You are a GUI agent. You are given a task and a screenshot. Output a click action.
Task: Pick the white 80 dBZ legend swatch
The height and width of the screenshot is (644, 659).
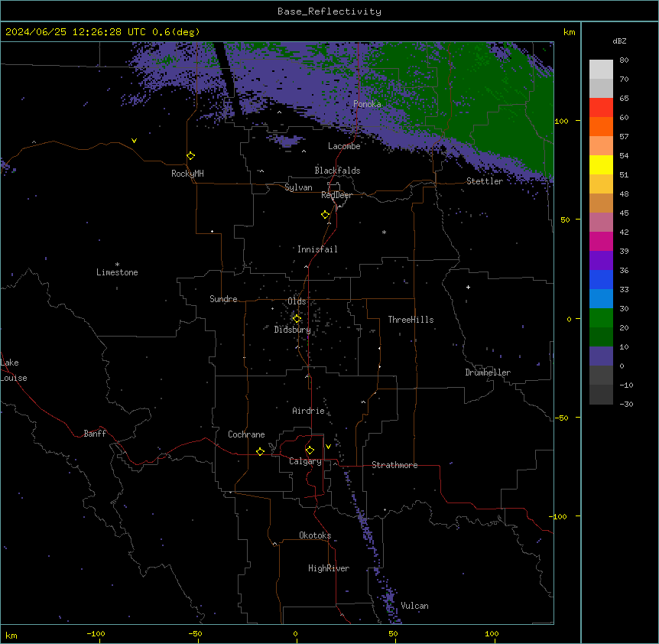601,70
